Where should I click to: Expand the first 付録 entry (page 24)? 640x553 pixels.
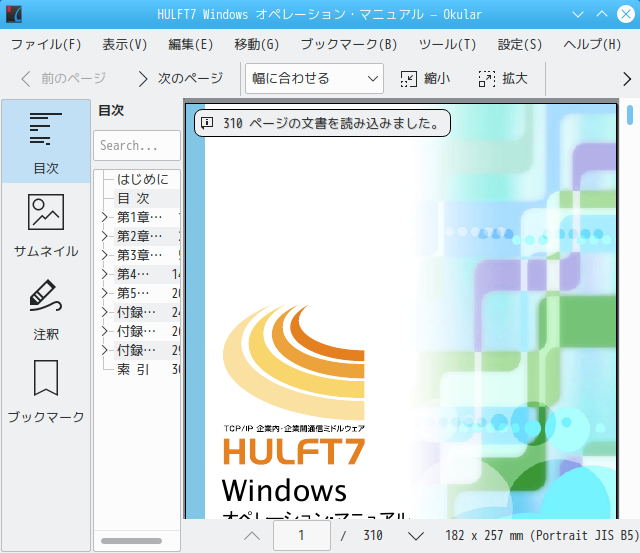pyautogui.click(x=104, y=312)
